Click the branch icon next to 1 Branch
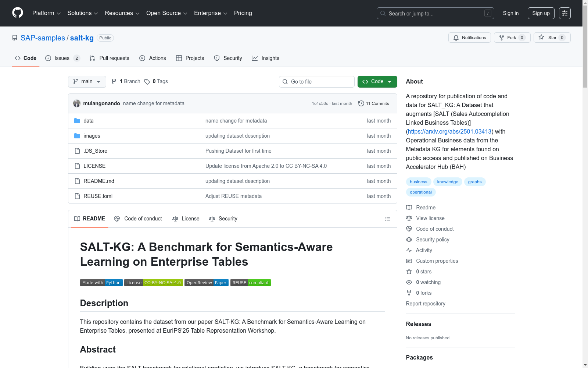The image size is (588, 368). pos(114,82)
